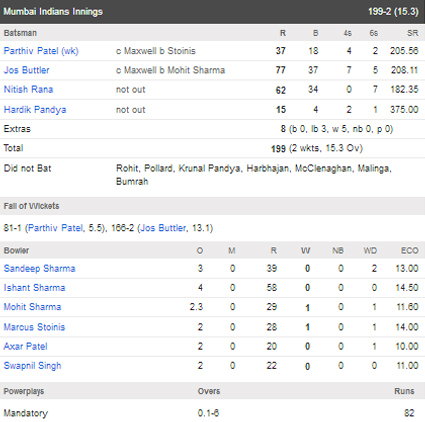Click the Mumbai Indians Innings header
The image size is (425, 422).
coord(53,12)
